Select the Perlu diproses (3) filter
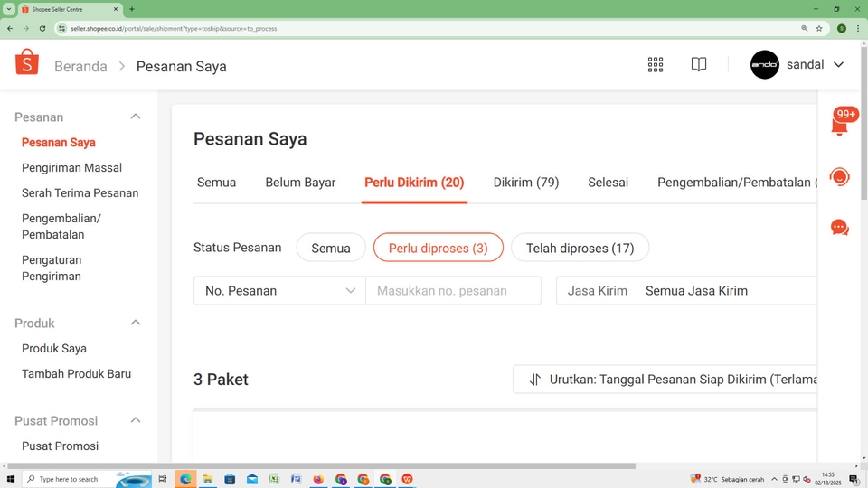This screenshot has width=868, height=488. click(x=439, y=248)
